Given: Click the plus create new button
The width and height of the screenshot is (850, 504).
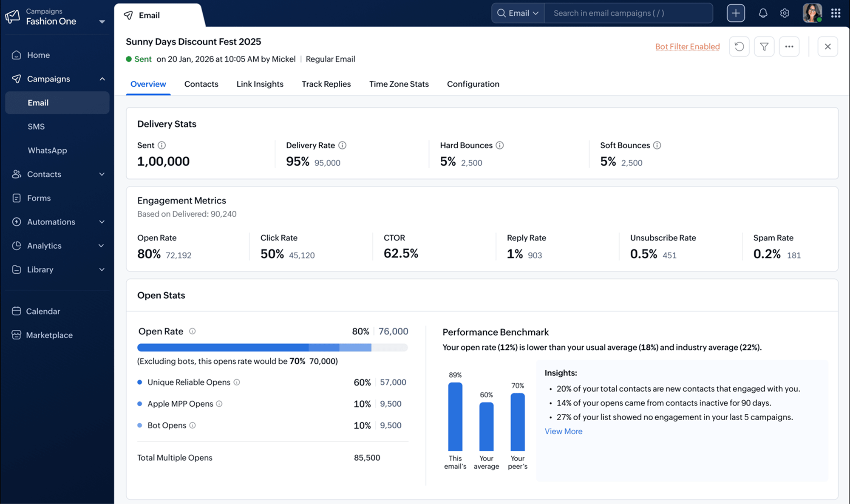Looking at the screenshot, I should pos(736,13).
